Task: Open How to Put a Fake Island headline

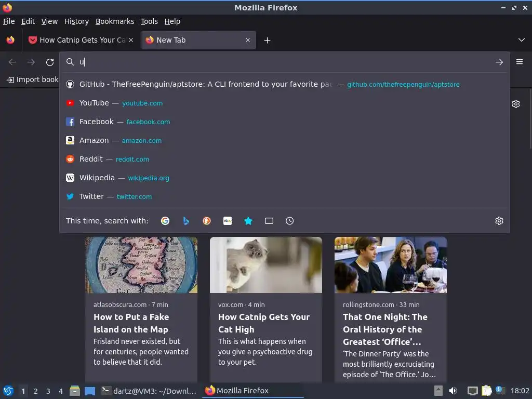Action: coord(131,323)
